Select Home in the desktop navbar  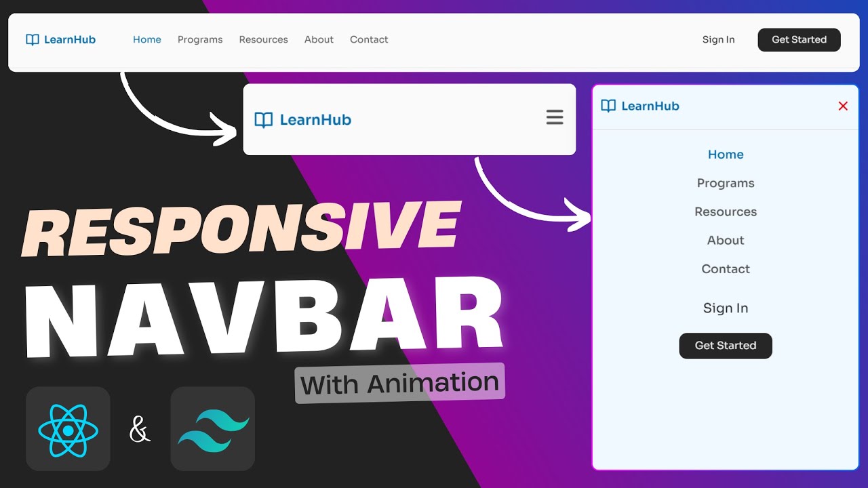(147, 39)
